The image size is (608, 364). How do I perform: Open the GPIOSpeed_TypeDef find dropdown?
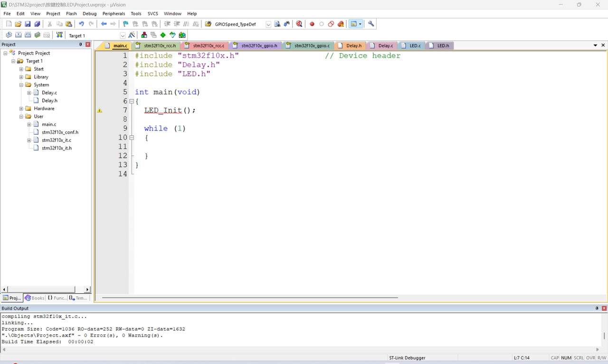pyautogui.click(x=268, y=24)
